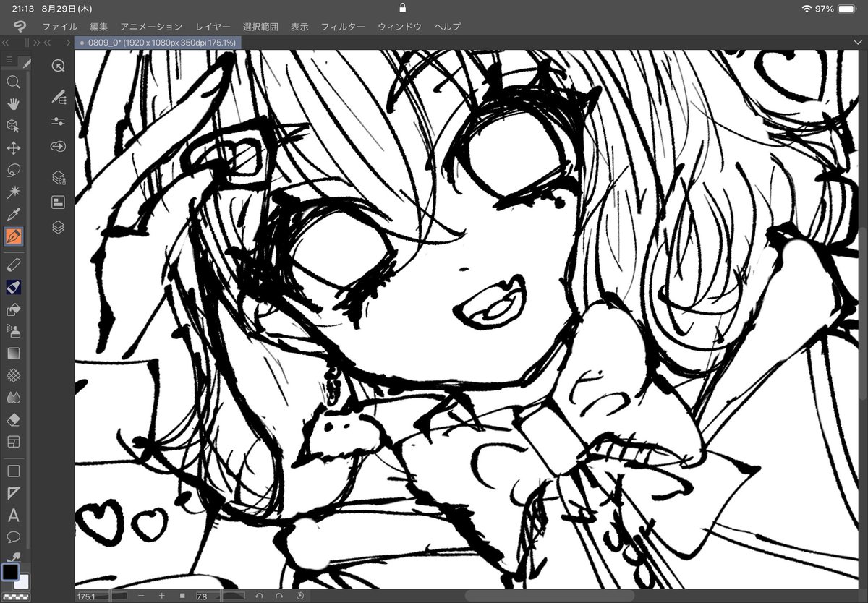Open the tool palette hamburger menu

tap(9, 59)
